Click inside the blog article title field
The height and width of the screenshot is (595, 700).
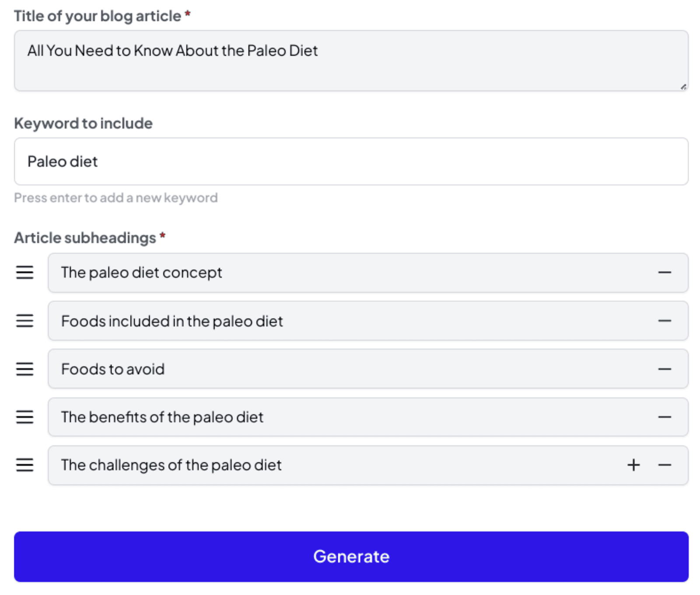(x=306, y=60)
